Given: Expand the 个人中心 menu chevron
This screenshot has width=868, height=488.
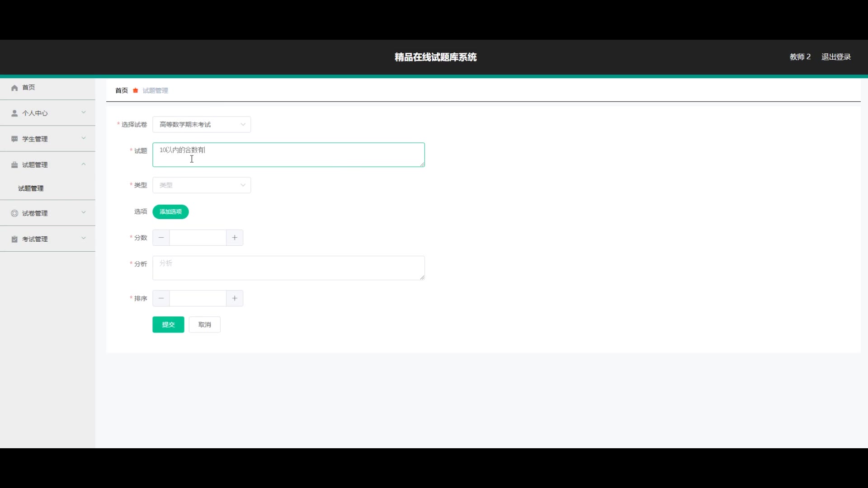Looking at the screenshot, I should pos(84,113).
